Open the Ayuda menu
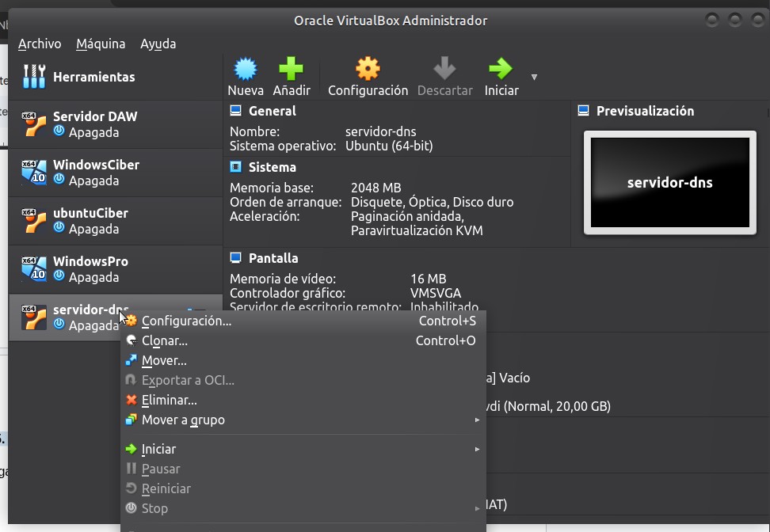This screenshot has width=770, height=532. point(158,44)
